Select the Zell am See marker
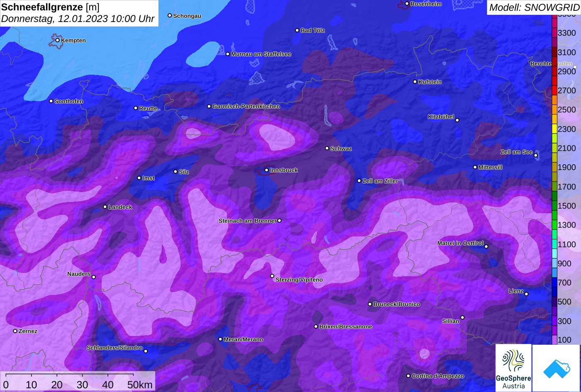This screenshot has height=392, width=581. (536, 156)
